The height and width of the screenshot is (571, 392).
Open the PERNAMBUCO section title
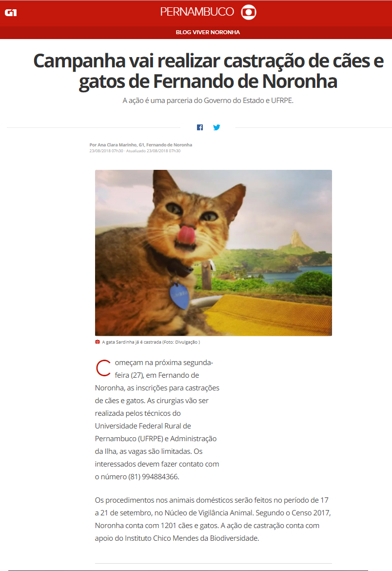(197, 12)
